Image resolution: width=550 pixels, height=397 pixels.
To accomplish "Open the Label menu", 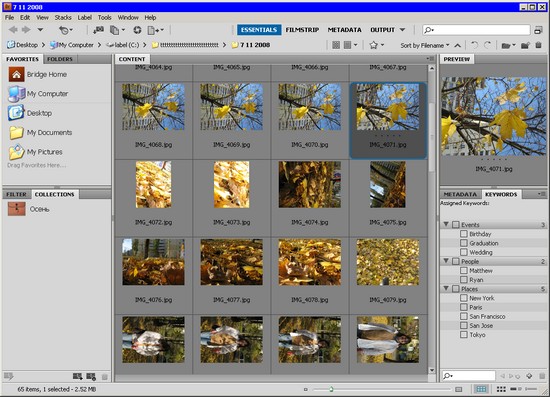I will 85,17.
